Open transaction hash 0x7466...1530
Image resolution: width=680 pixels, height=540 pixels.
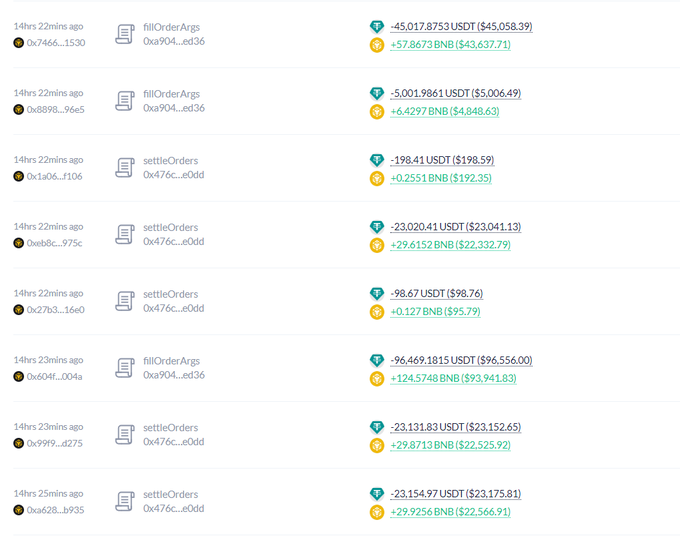click(x=56, y=43)
